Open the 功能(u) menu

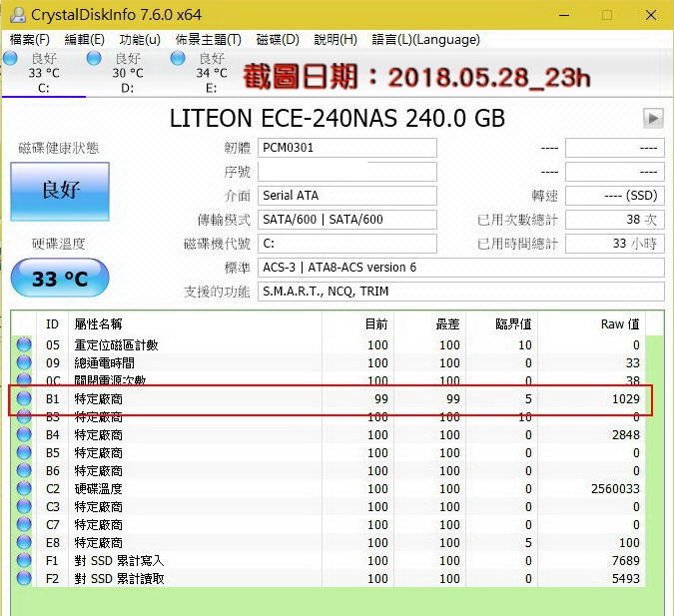tap(140, 40)
